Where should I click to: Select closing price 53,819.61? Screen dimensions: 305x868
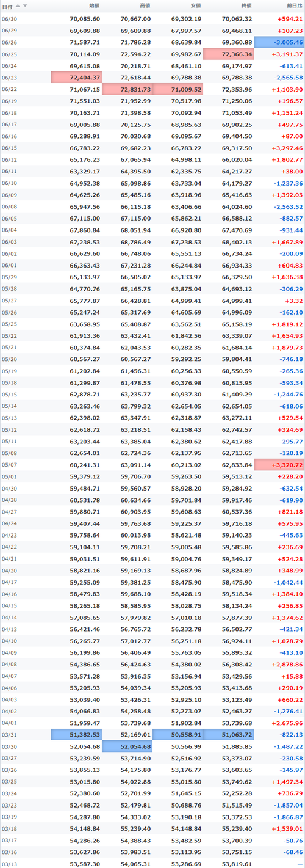coord(237,865)
